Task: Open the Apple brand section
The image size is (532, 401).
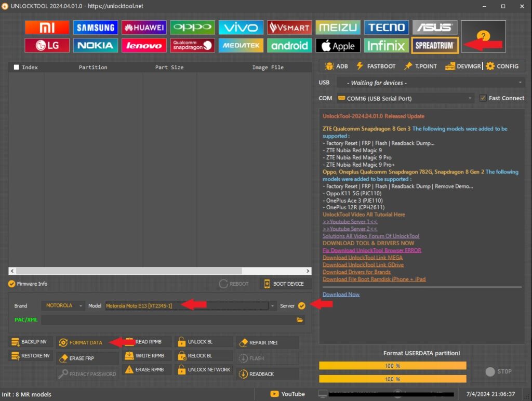Action: (338, 46)
